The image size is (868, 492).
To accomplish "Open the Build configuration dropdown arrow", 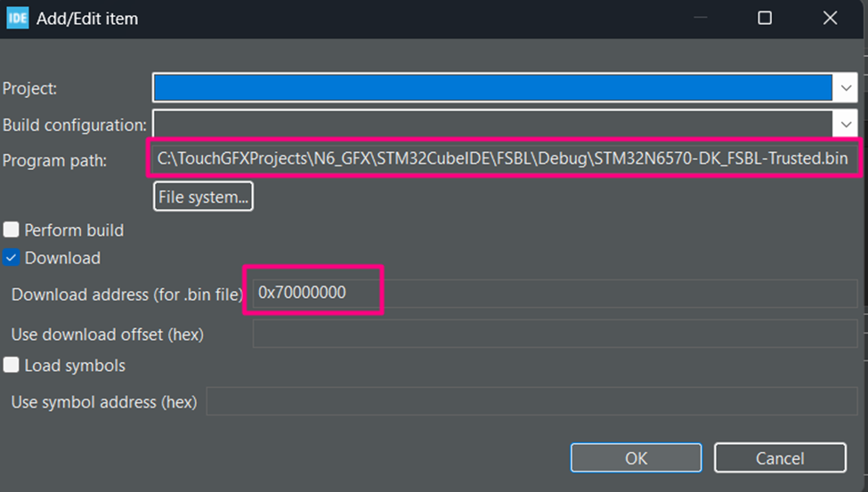I will click(845, 124).
